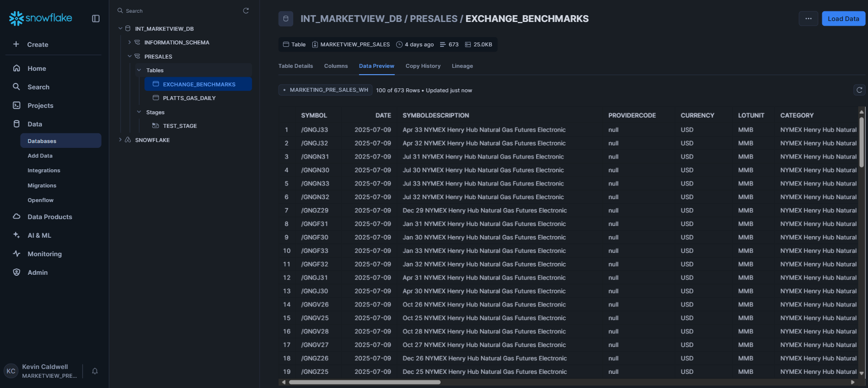Refresh the database object explorer
This screenshot has width=868, height=388.
click(246, 11)
